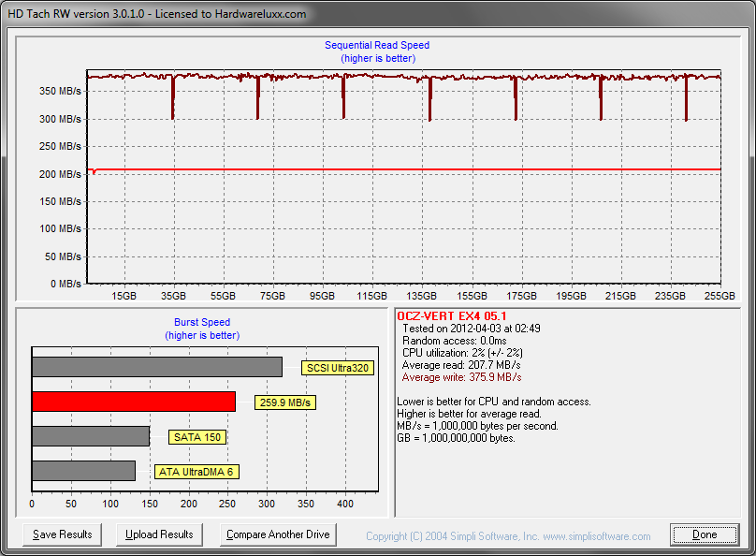
Task: Click the Random access: 0.0ms value
Action: (454, 341)
